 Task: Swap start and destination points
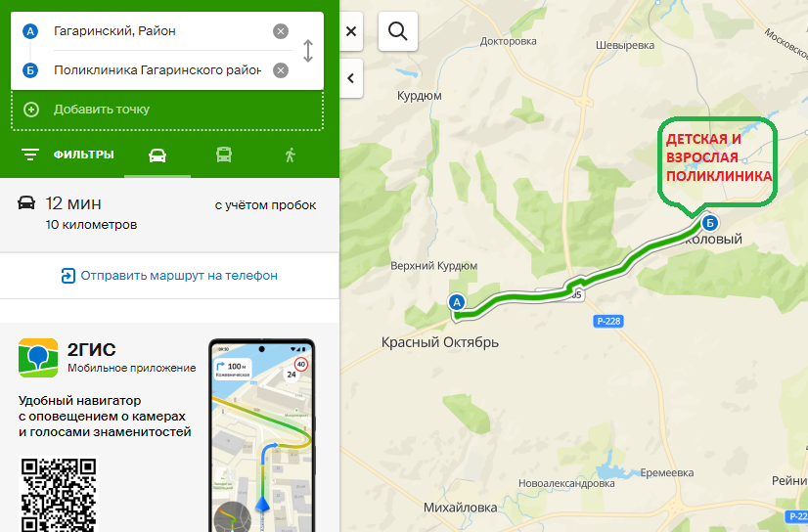pos(307,51)
